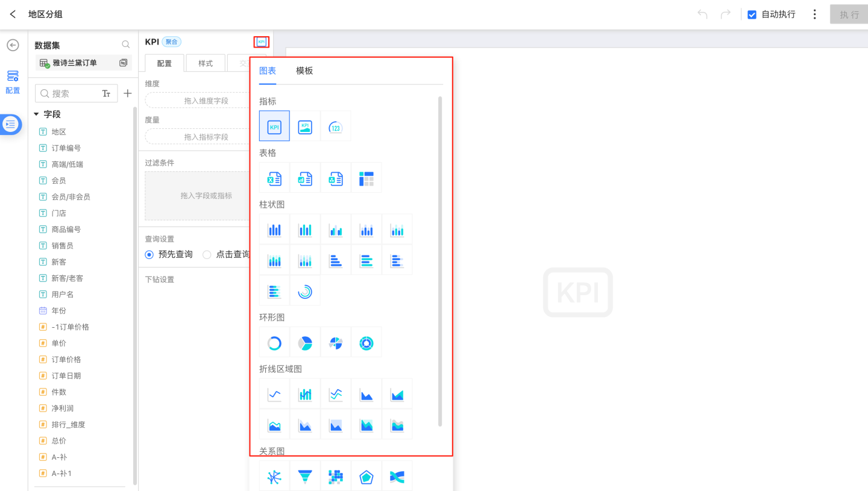
Task: Select the 预先查询 radio button
Action: pyautogui.click(x=149, y=255)
